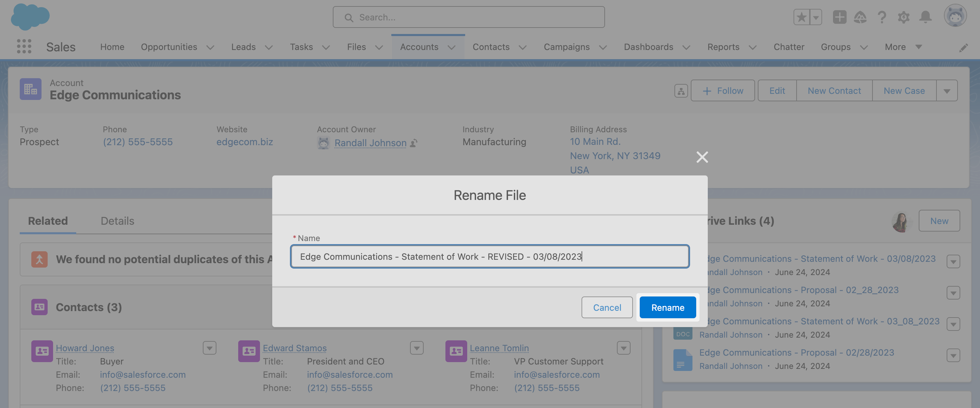Click the Help question mark icon

(x=882, y=17)
